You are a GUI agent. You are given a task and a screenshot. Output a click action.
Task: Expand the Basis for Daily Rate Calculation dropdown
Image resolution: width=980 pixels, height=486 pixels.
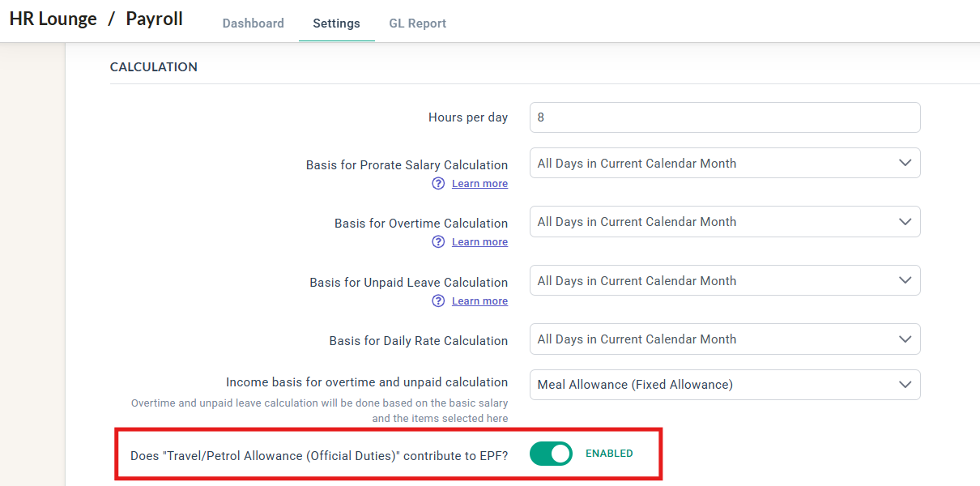[x=725, y=339]
